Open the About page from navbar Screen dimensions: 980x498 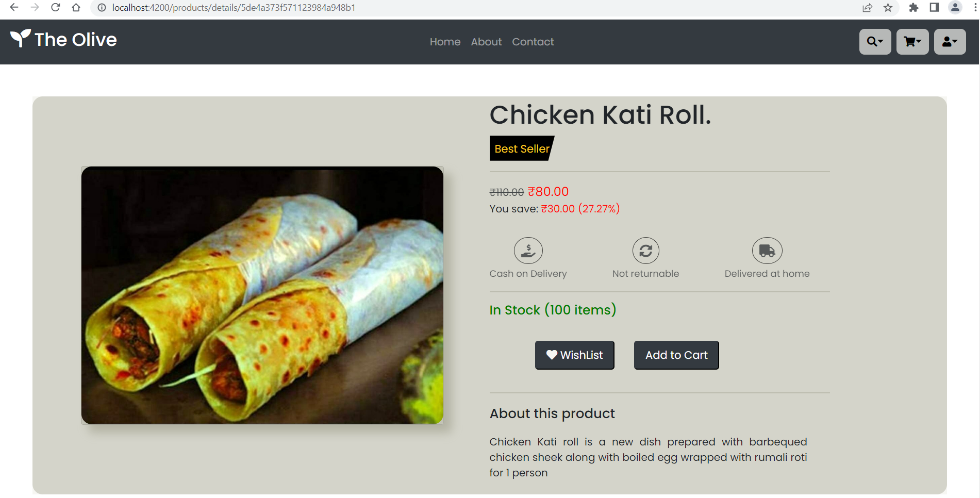(486, 42)
